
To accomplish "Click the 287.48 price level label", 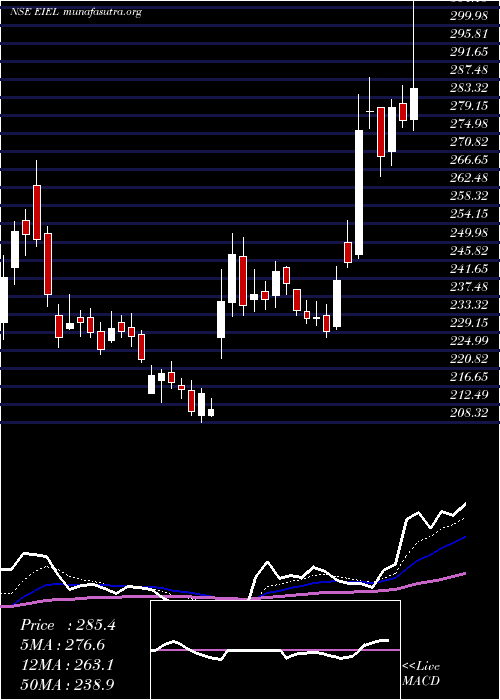I will pos(468,70).
